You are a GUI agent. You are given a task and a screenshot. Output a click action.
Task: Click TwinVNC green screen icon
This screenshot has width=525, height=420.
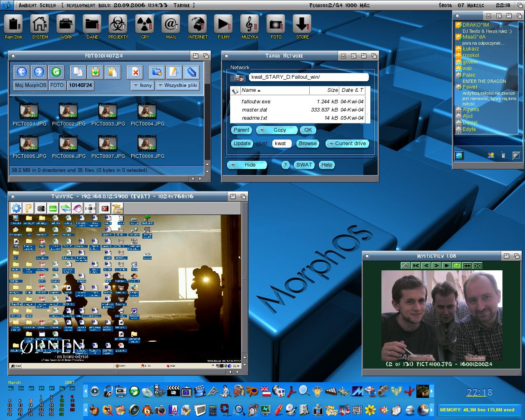pyautogui.click(x=52, y=208)
